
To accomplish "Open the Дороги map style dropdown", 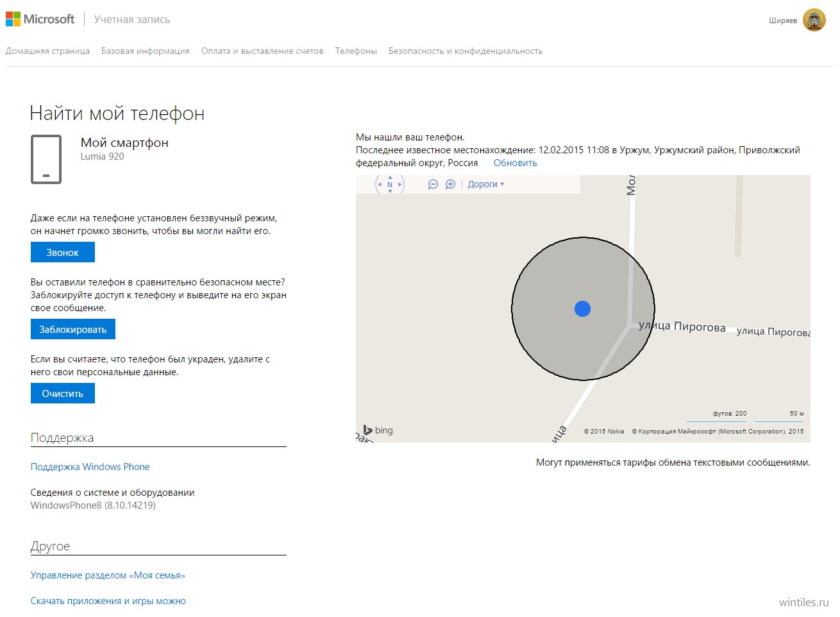I will click(486, 184).
